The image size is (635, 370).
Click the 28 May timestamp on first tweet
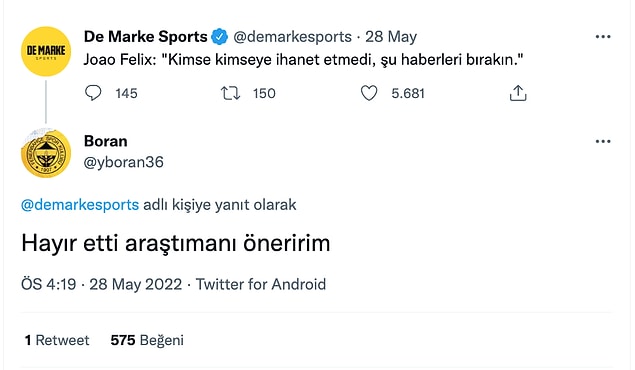391,37
